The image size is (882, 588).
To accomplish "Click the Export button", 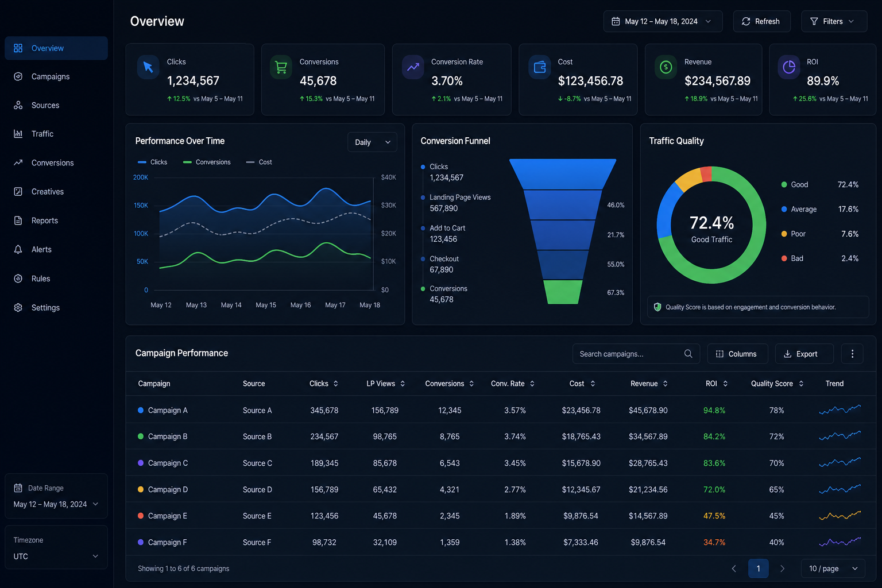I will (x=804, y=354).
